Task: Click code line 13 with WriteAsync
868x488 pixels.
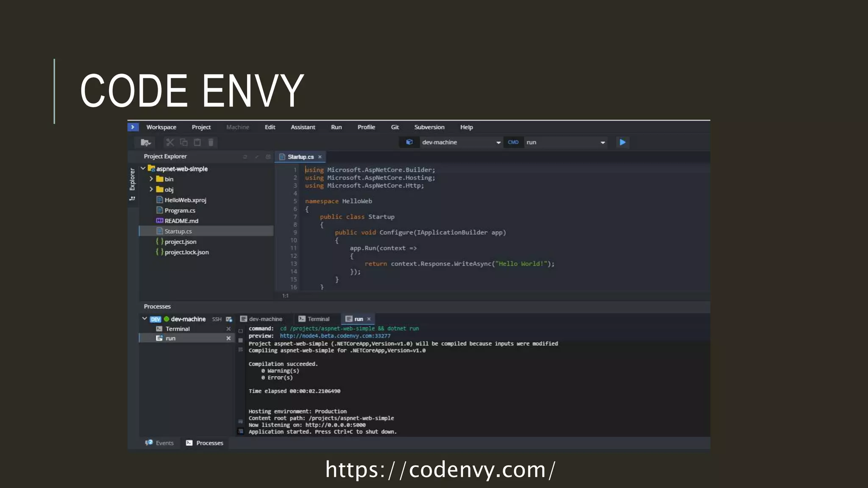Action: (459, 264)
